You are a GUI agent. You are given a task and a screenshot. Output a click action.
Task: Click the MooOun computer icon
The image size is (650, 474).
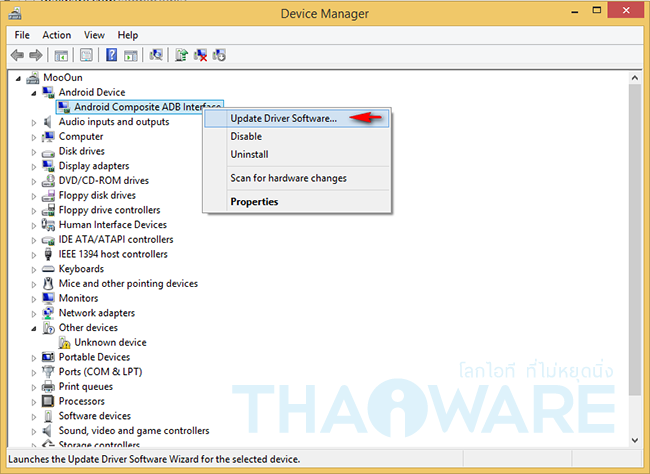[33, 78]
